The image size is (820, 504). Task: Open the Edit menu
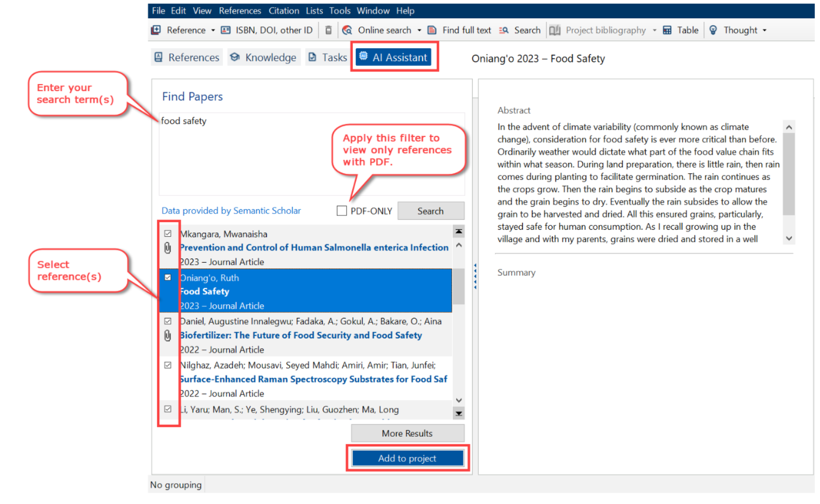(178, 11)
